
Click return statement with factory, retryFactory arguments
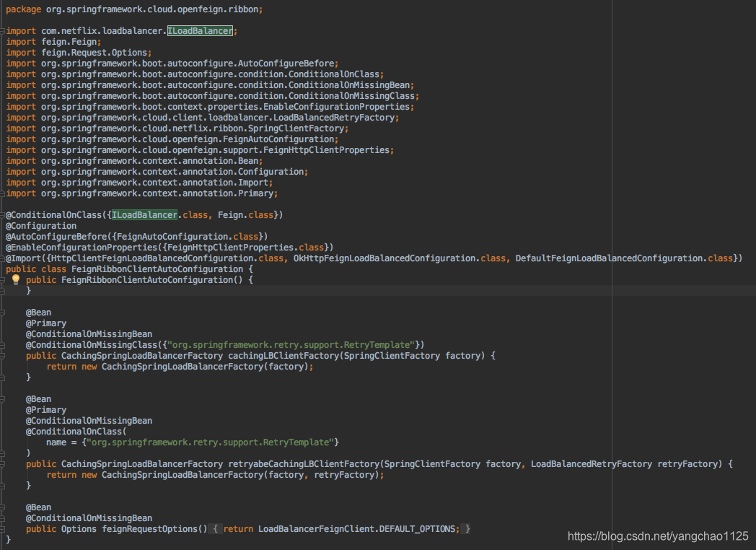tap(215, 475)
